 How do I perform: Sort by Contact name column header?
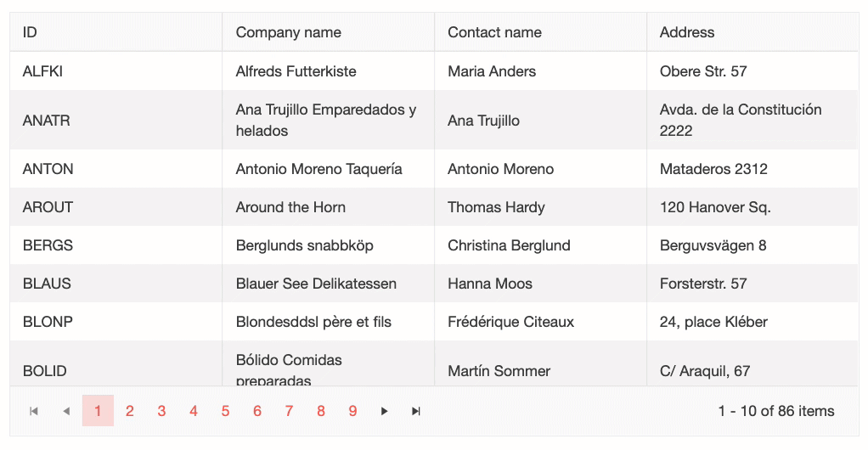pyautogui.click(x=494, y=32)
